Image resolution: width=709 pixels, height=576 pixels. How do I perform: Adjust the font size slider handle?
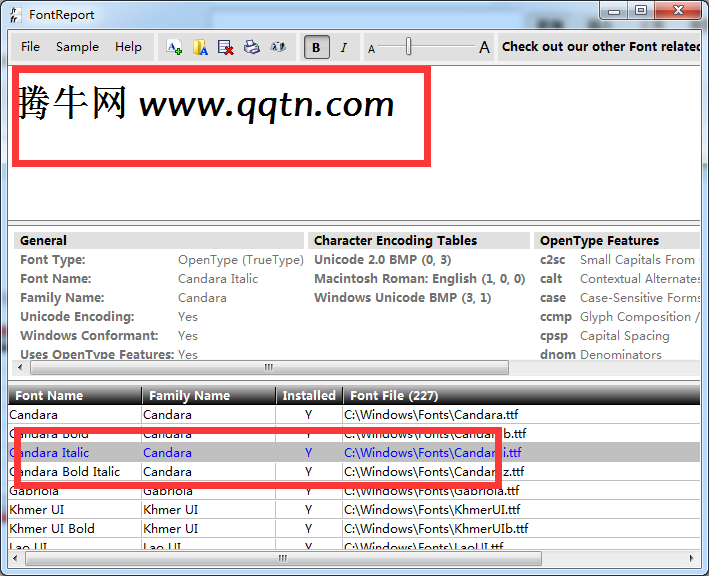pyautogui.click(x=408, y=47)
